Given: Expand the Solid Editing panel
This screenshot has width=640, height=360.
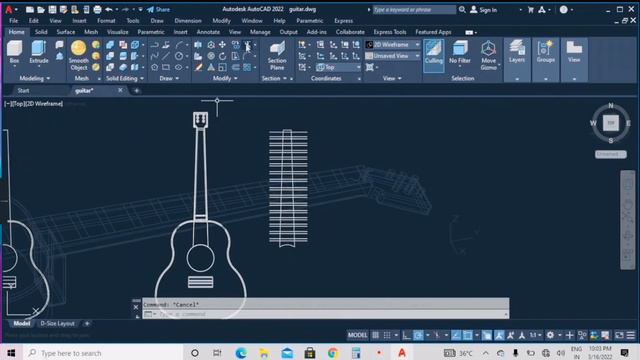Looking at the screenshot, I should pyautogui.click(x=124, y=78).
